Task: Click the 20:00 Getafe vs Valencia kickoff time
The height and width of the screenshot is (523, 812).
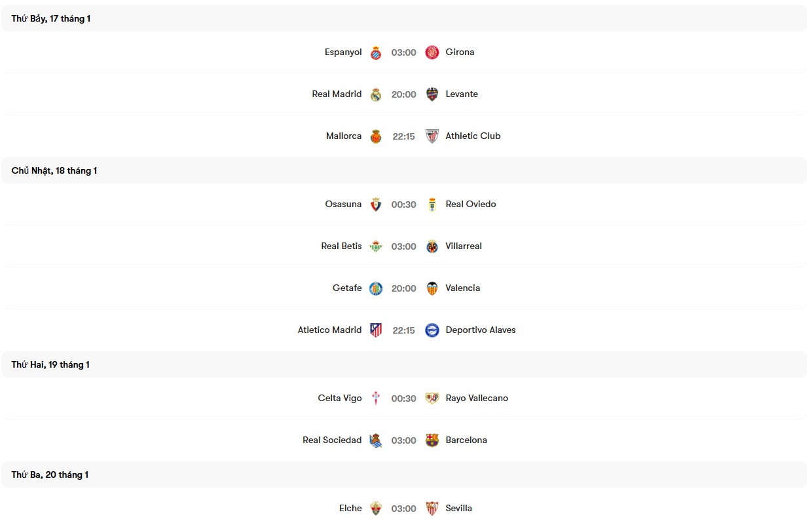Action: [x=403, y=288]
